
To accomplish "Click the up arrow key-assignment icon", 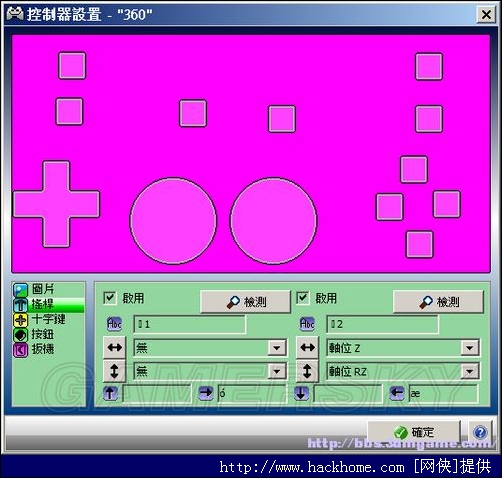I will pos(110,393).
